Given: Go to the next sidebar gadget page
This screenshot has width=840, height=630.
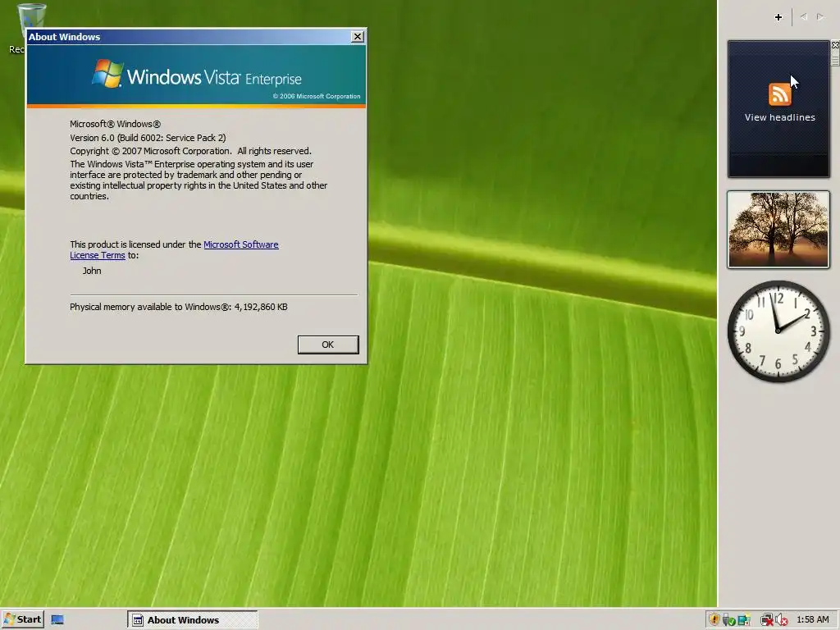Looking at the screenshot, I should [820, 17].
